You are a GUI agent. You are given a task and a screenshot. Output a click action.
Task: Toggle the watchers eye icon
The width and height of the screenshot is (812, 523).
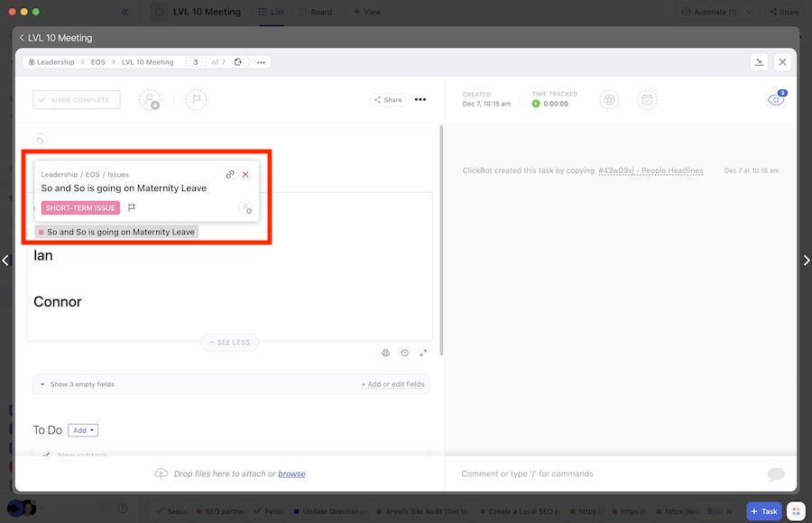coord(776,100)
